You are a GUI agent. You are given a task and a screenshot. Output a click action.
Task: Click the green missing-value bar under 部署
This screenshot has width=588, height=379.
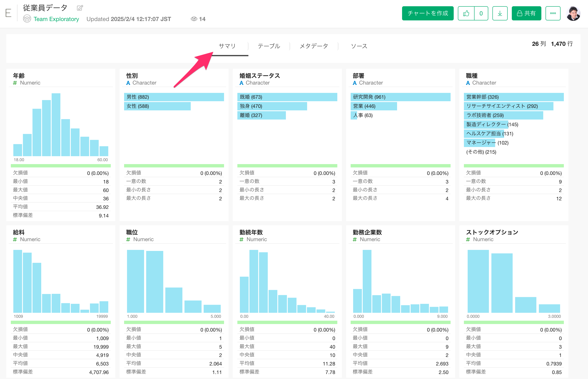coord(400,166)
